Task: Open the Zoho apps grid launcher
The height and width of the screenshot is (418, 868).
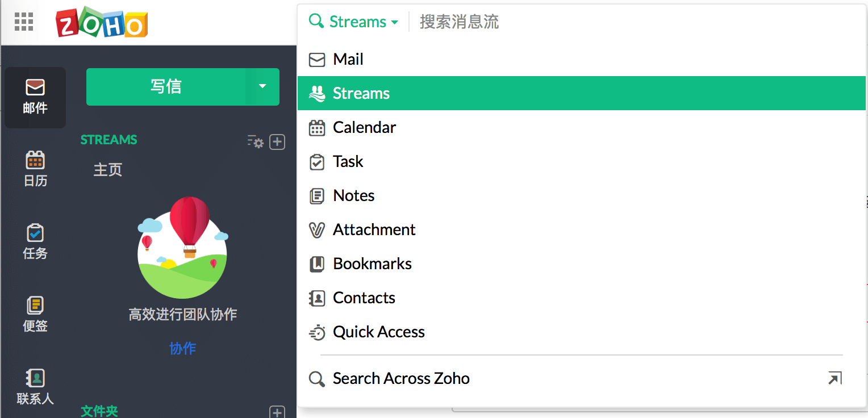Action: (x=24, y=22)
